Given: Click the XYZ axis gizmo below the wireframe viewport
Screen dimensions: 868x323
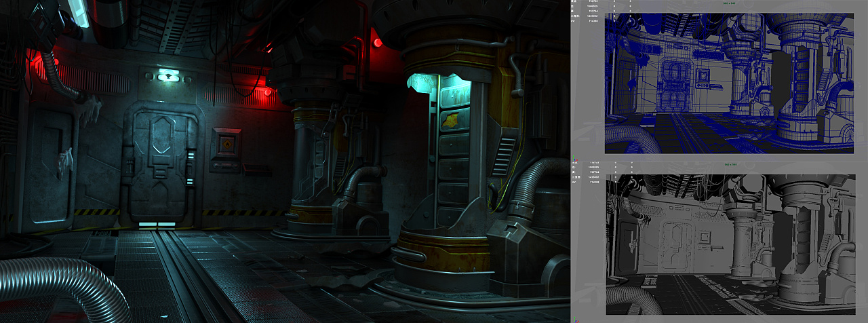Looking at the screenshot, I should pyautogui.click(x=574, y=158).
